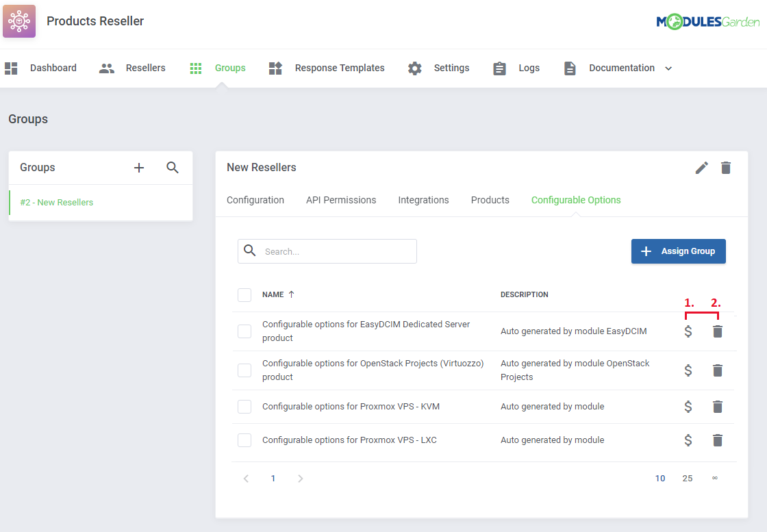Delete the EasyDCIM Dedicated Server options row
The image size is (767, 532).
coord(718,331)
